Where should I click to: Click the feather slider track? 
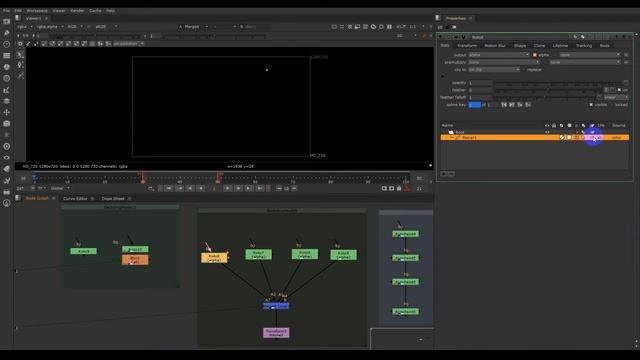click(548, 90)
